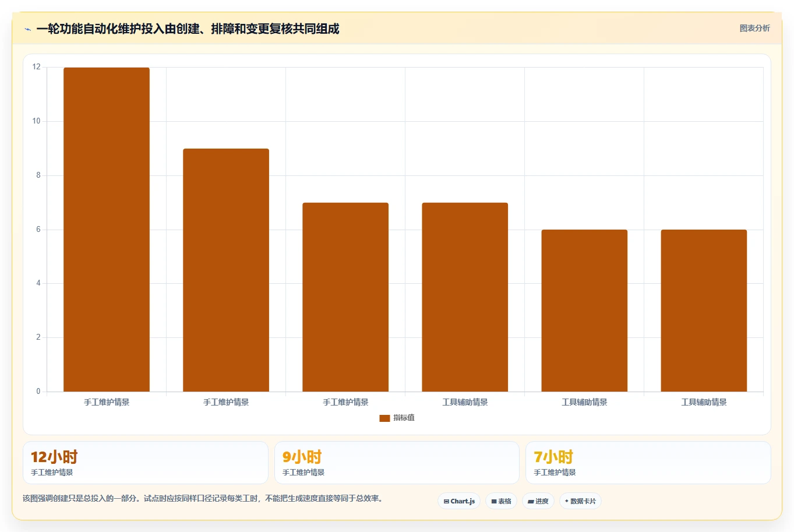
Task: Click the 手工维护情景 bar with value 7
Action: click(x=345, y=297)
